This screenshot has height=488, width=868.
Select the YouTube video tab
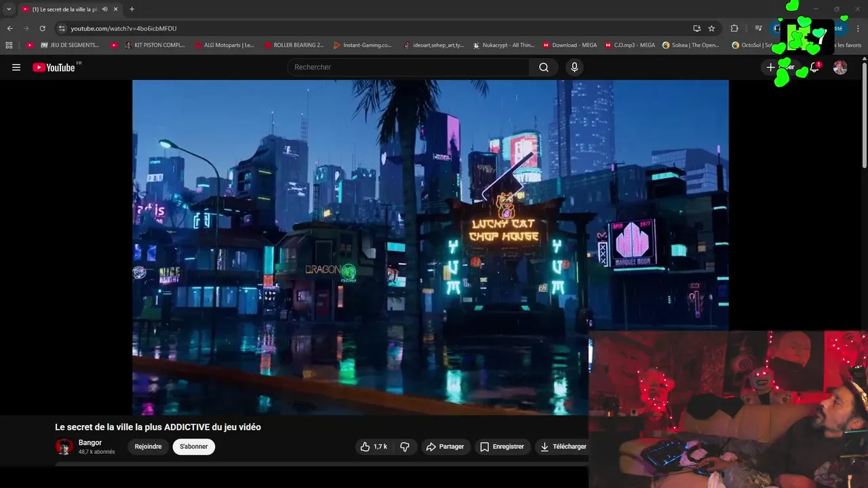pyautogui.click(x=70, y=9)
